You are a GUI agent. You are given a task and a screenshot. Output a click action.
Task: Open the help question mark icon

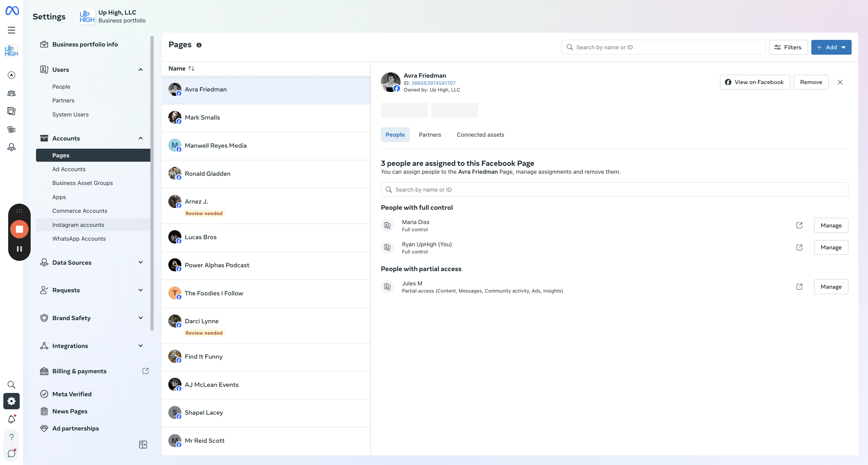(x=11, y=437)
